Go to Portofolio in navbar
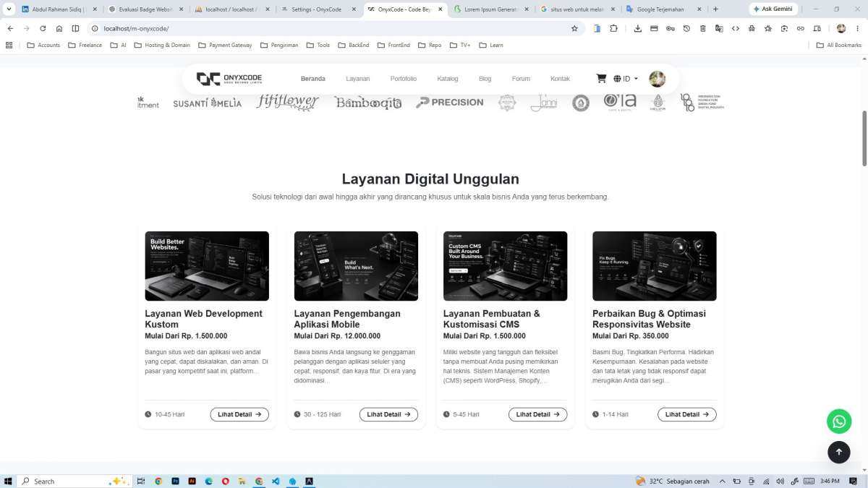The image size is (868, 488). pos(404,79)
